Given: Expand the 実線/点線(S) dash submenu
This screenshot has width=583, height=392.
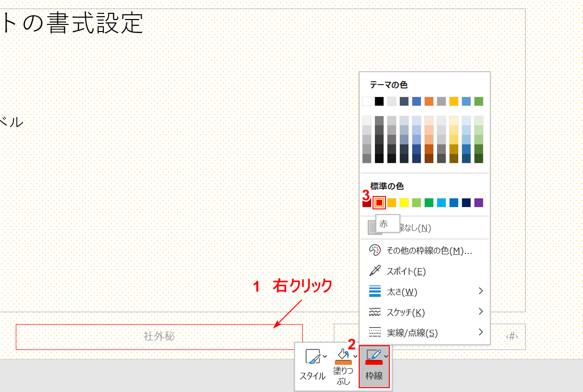Looking at the screenshot, I should [x=426, y=332].
